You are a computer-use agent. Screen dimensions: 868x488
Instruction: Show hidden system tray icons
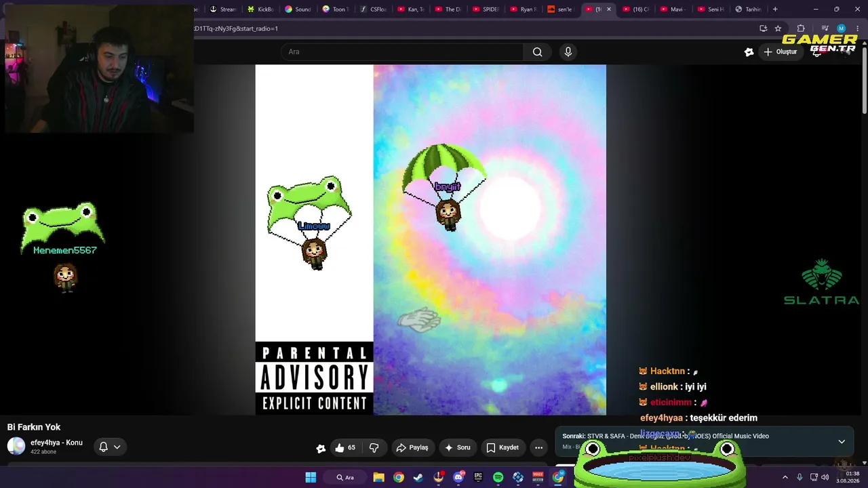pos(785,477)
